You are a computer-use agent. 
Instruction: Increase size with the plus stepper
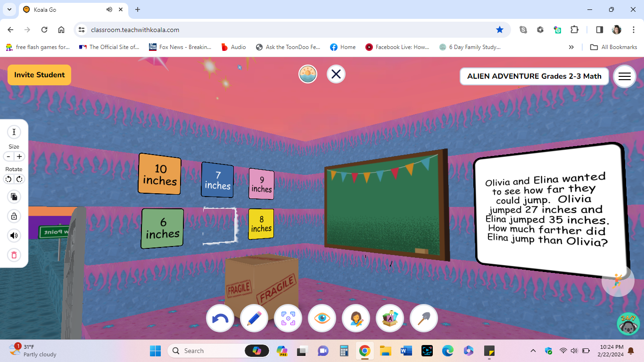click(19, 156)
